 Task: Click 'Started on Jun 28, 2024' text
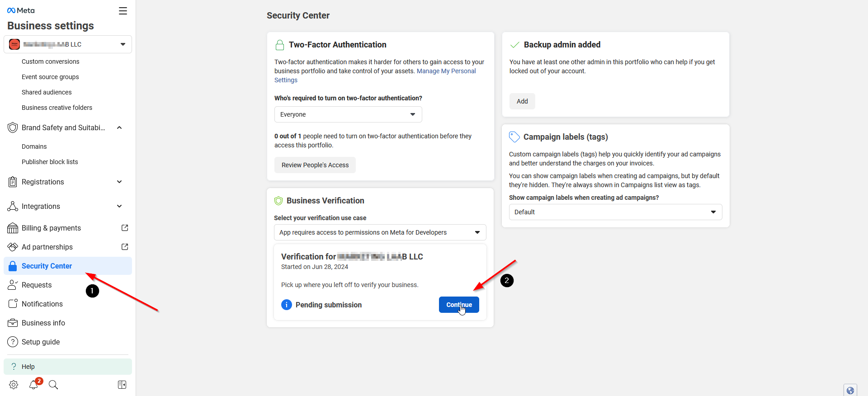(x=315, y=267)
